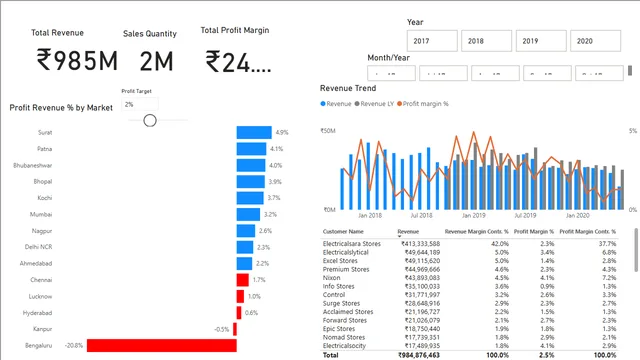This screenshot has height=360, width=640.
Task: Click the blue Revenue legend marker
Action: pyautogui.click(x=323, y=104)
